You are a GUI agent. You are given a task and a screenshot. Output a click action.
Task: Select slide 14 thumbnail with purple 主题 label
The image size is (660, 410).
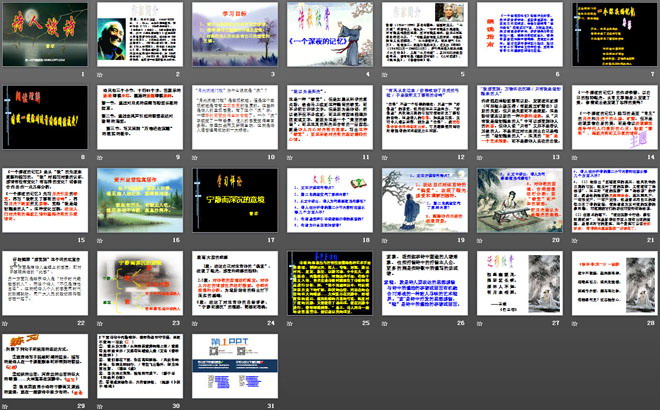pos(615,117)
